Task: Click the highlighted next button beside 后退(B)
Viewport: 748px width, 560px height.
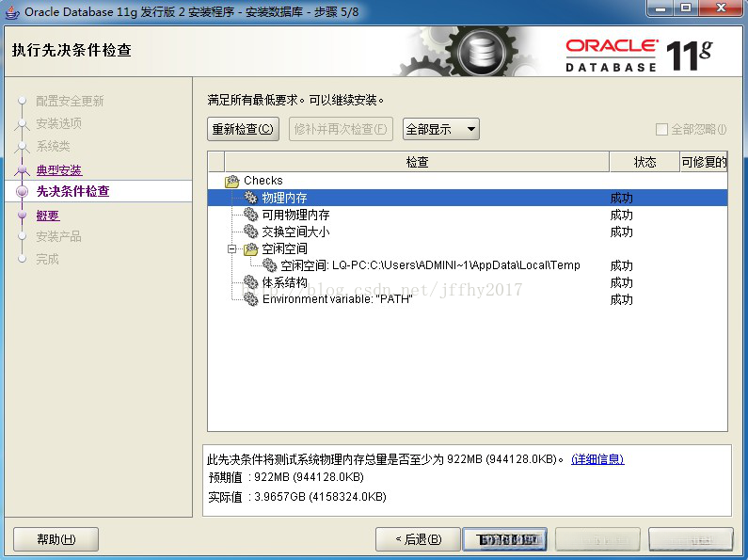Action: (x=504, y=539)
